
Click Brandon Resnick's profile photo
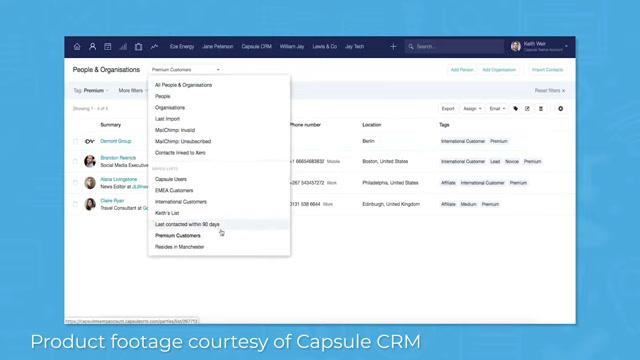[90, 161]
